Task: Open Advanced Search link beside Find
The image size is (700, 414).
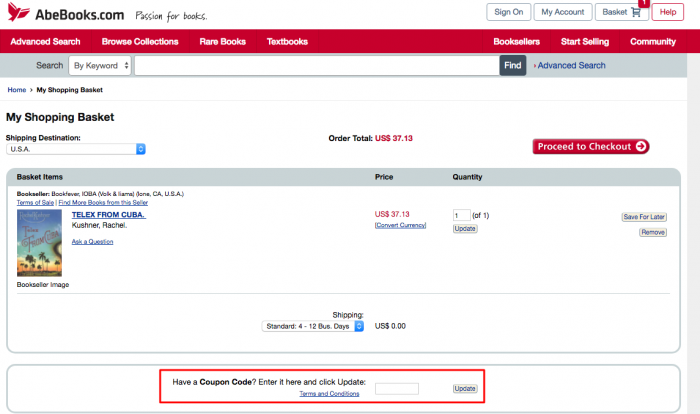Action: [x=571, y=66]
